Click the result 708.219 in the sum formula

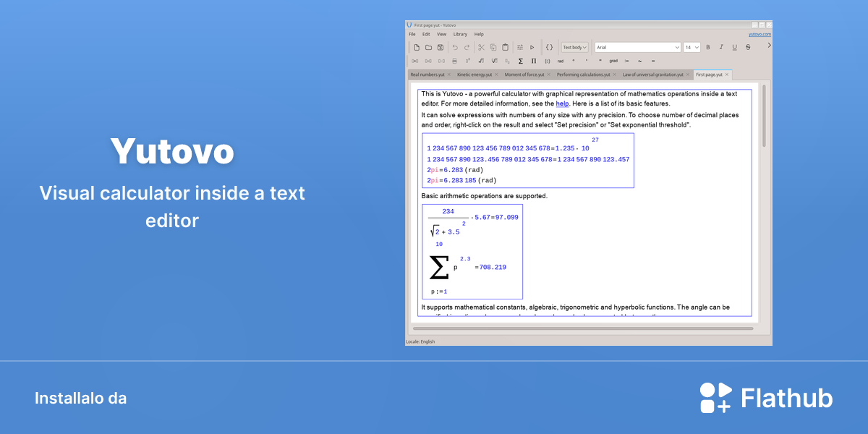click(493, 268)
